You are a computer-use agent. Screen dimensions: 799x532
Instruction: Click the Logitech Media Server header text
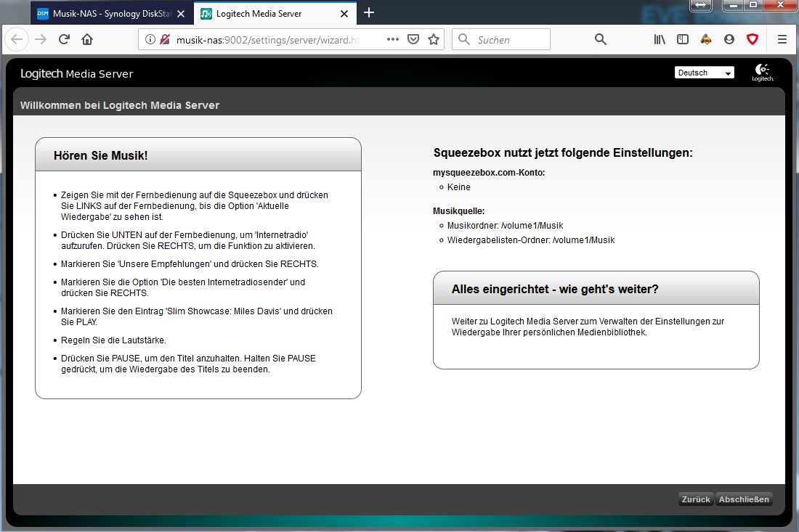(x=76, y=74)
